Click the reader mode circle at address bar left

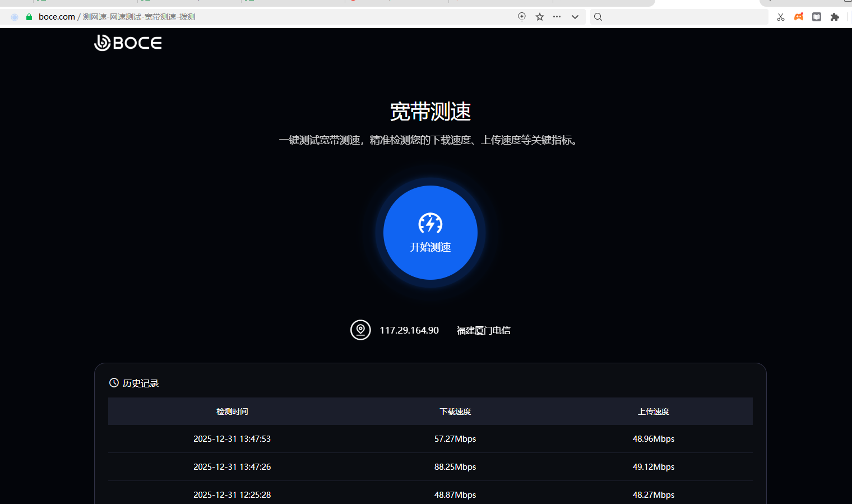(x=14, y=17)
